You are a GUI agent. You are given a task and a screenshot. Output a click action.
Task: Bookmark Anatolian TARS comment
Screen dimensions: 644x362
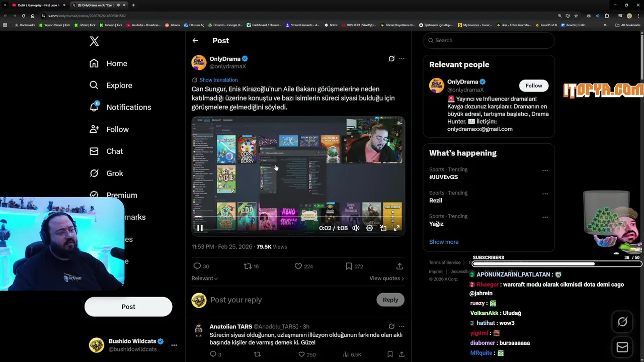pyautogui.click(x=390, y=354)
